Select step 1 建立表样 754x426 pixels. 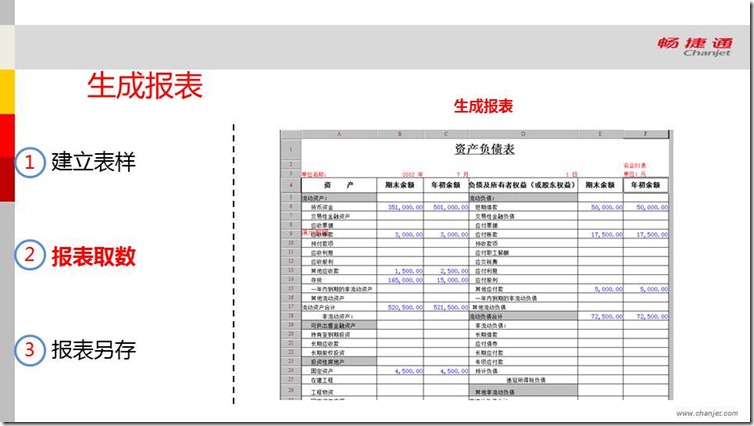tap(93, 162)
